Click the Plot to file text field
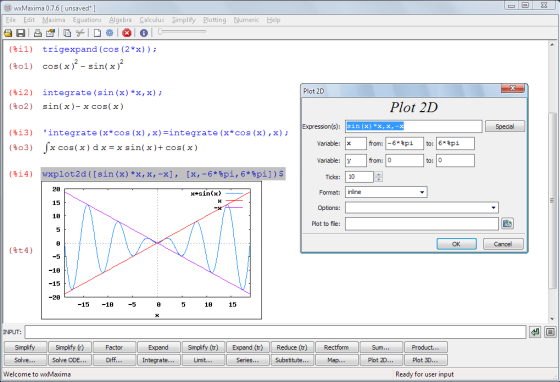This screenshot has width=560, height=382. point(422,224)
